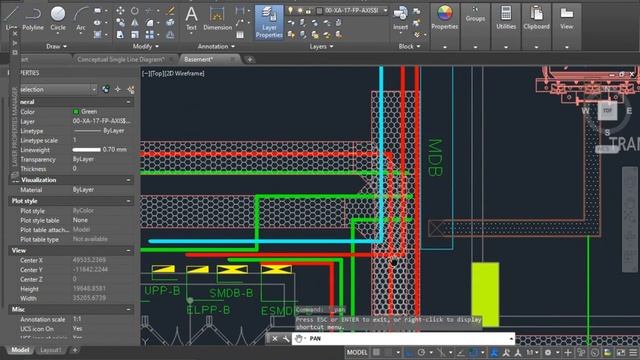Switch to Conceptual Single Line Diagram tab
640x360 pixels.
coord(121,59)
